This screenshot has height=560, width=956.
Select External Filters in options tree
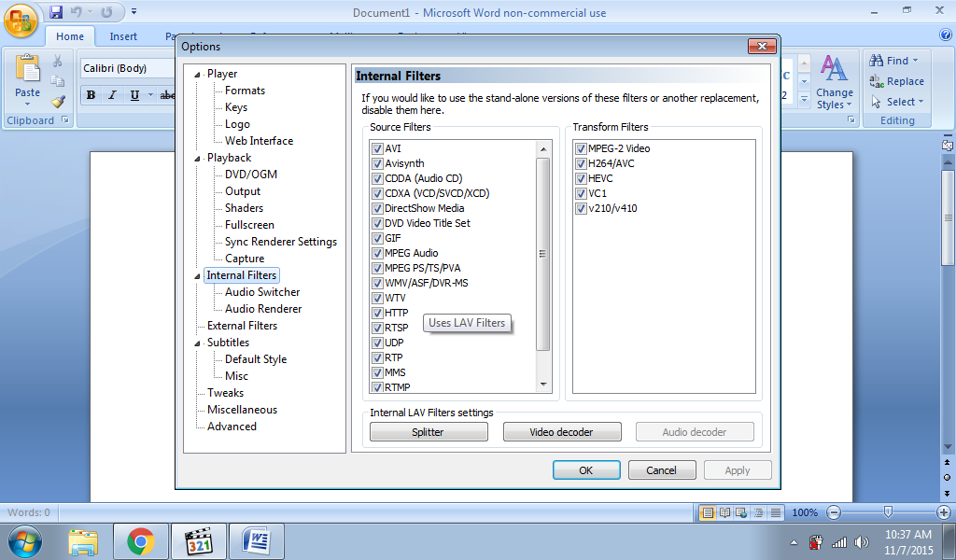pyautogui.click(x=242, y=326)
